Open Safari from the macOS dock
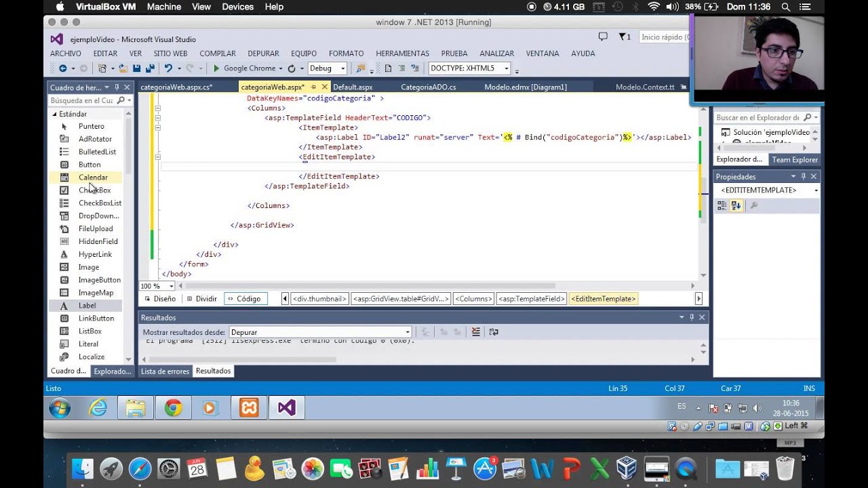868x488 pixels. [x=140, y=469]
